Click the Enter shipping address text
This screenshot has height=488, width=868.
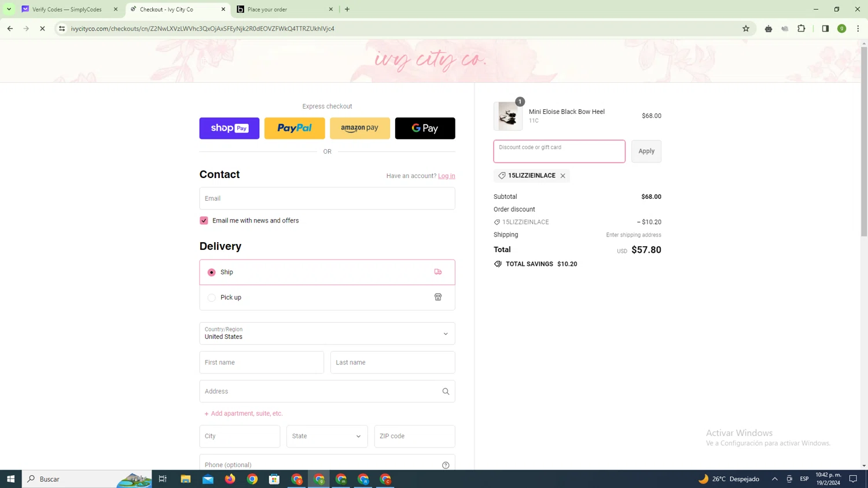point(634,235)
